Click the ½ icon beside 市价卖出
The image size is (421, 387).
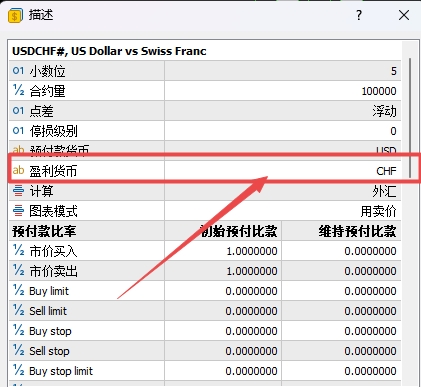tap(18, 270)
